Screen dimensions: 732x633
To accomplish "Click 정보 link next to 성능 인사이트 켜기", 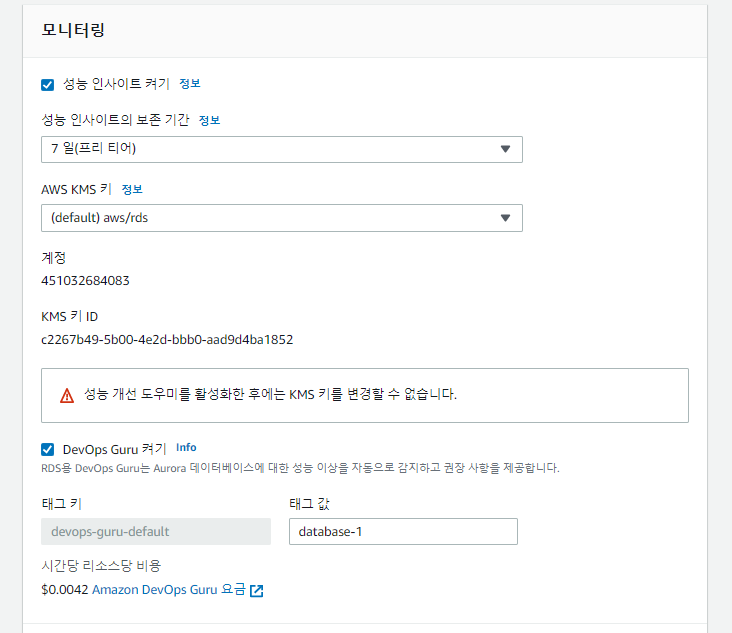I will coord(190,84).
